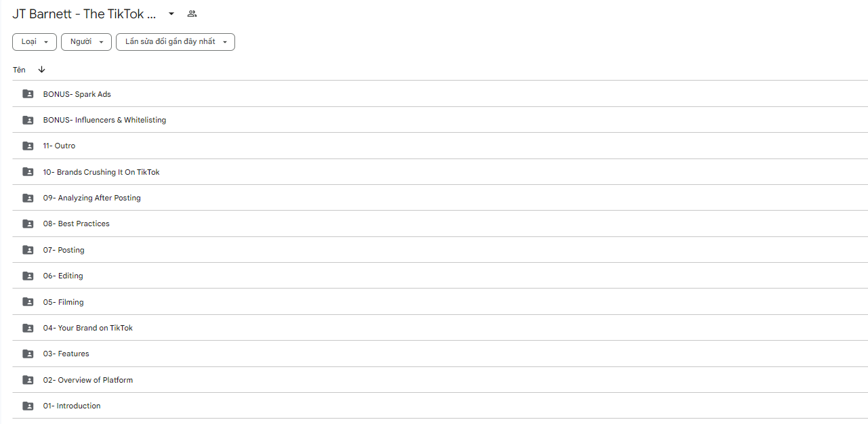The image size is (868, 424).
Task: Open the Loại type filter dropdown
Action: pos(35,42)
